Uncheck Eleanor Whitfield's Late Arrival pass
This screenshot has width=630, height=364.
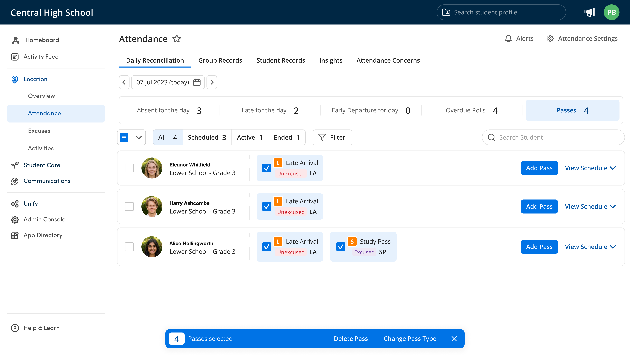coord(267,168)
